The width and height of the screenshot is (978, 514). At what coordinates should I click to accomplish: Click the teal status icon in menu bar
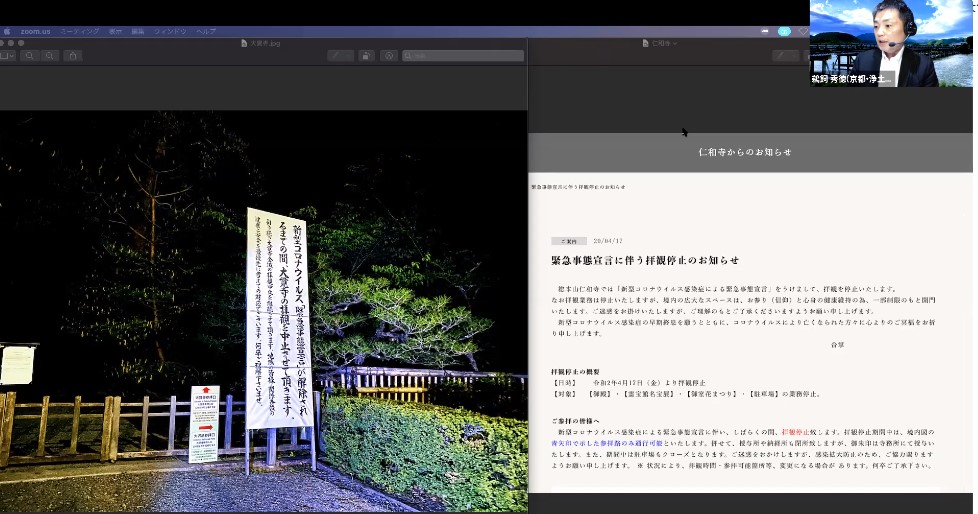[x=784, y=31]
